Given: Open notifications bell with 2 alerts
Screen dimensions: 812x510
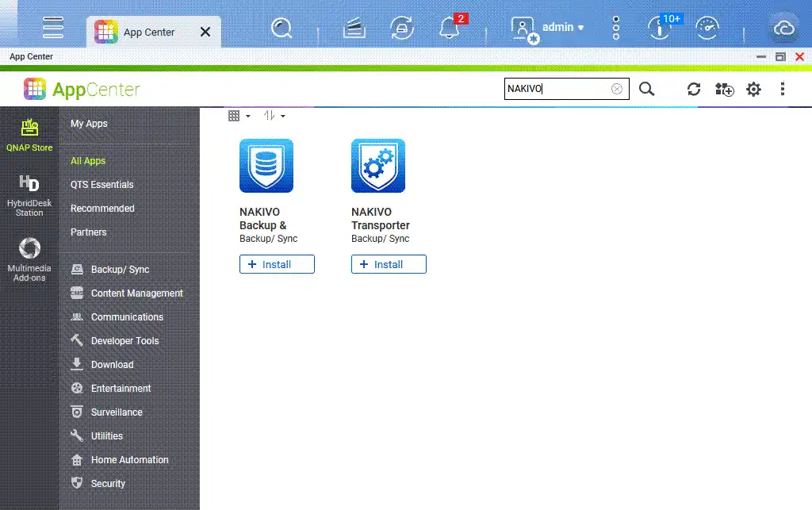Looking at the screenshot, I should pos(450,27).
